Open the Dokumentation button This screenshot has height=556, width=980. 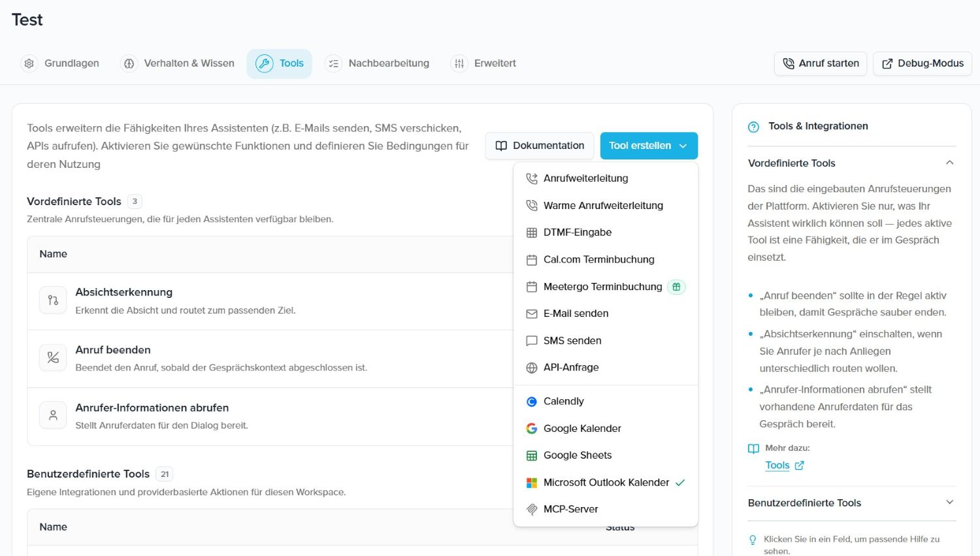(x=540, y=146)
